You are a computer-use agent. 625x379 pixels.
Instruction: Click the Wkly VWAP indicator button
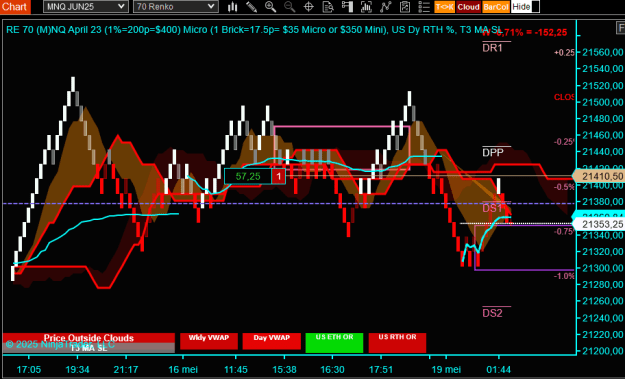(x=208, y=341)
